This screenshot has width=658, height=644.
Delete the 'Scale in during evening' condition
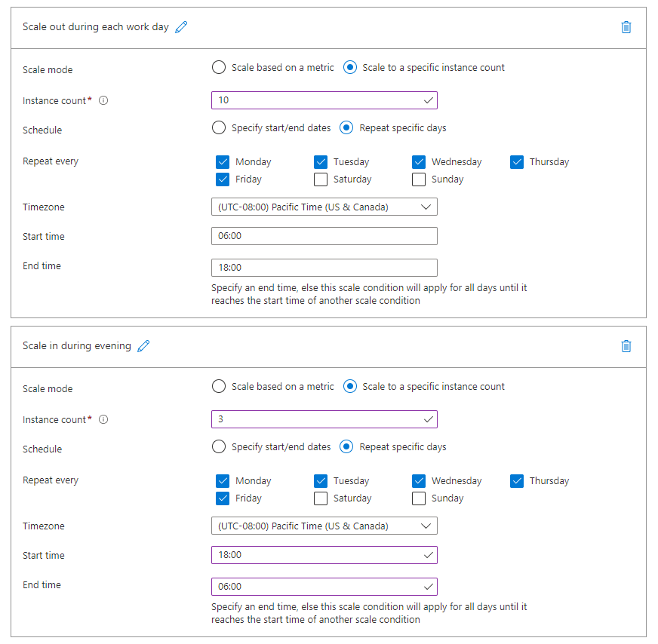click(626, 346)
